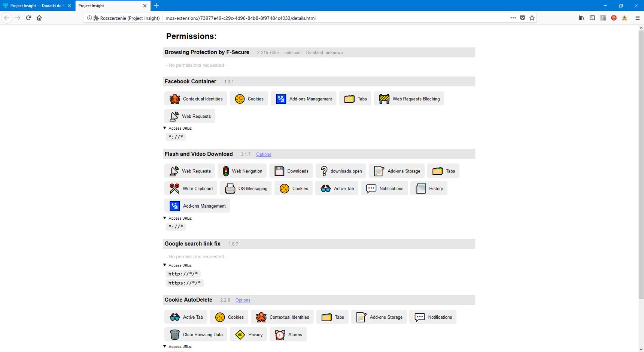This screenshot has width=644, height=352.
Task: Click the https://*/* access URL
Action: click(x=185, y=283)
